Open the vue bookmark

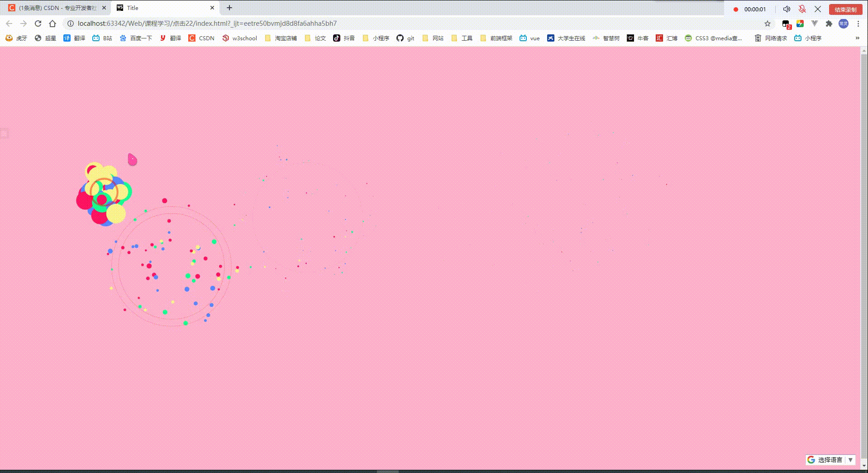(529, 38)
